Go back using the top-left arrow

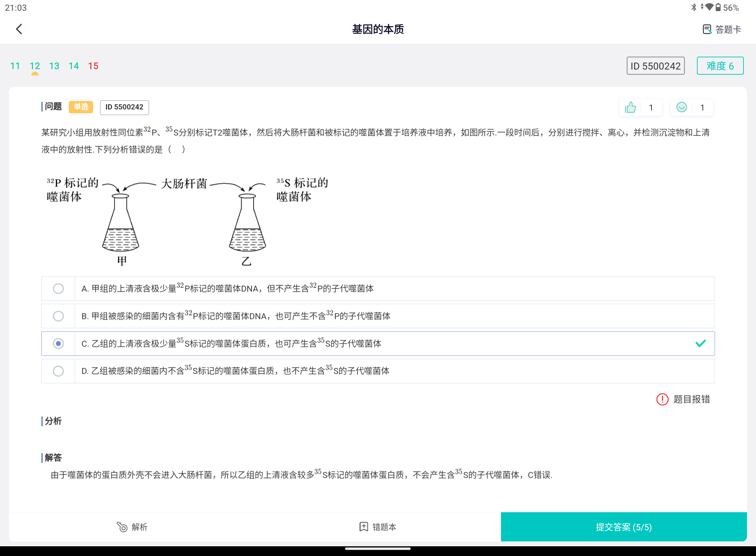19,29
